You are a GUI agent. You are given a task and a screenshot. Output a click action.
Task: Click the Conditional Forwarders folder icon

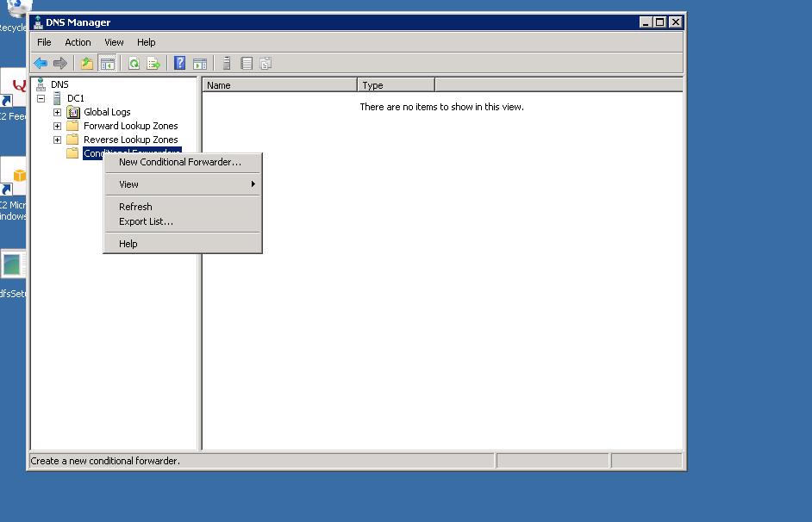click(x=73, y=153)
